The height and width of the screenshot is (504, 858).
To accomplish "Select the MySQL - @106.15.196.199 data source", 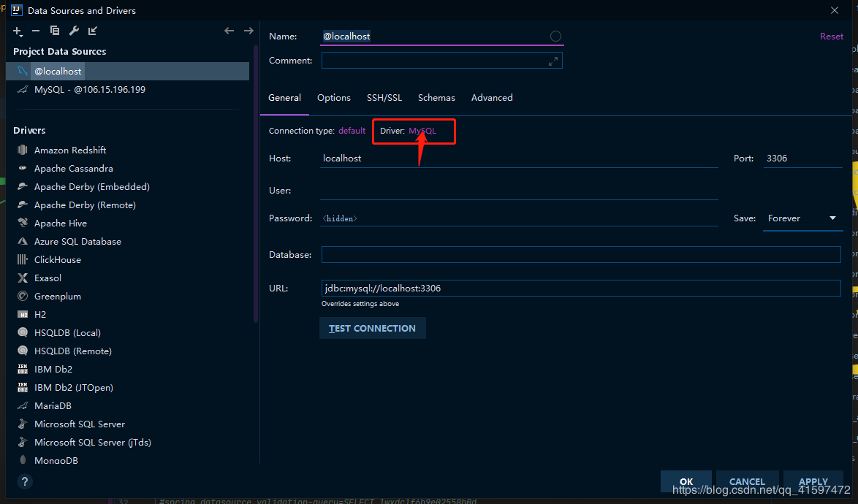I will (x=90, y=90).
